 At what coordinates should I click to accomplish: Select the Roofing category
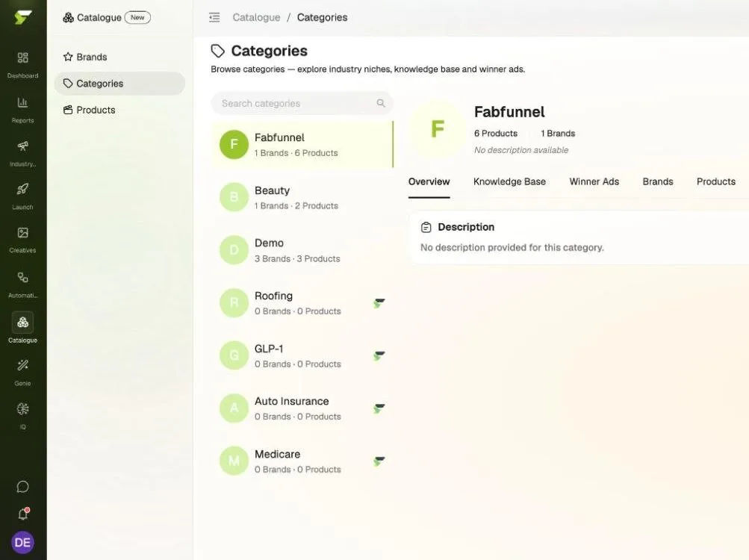pyautogui.click(x=302, y=303)
